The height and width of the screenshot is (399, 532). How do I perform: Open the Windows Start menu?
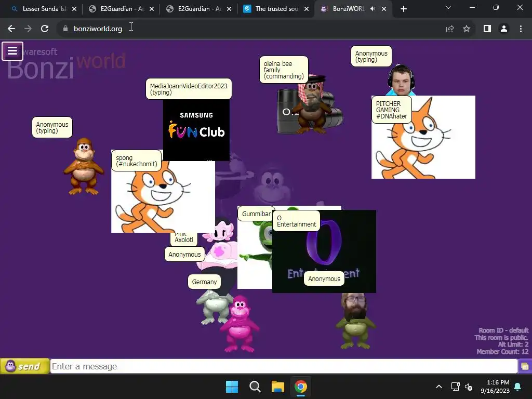click(x=232, y=387)
